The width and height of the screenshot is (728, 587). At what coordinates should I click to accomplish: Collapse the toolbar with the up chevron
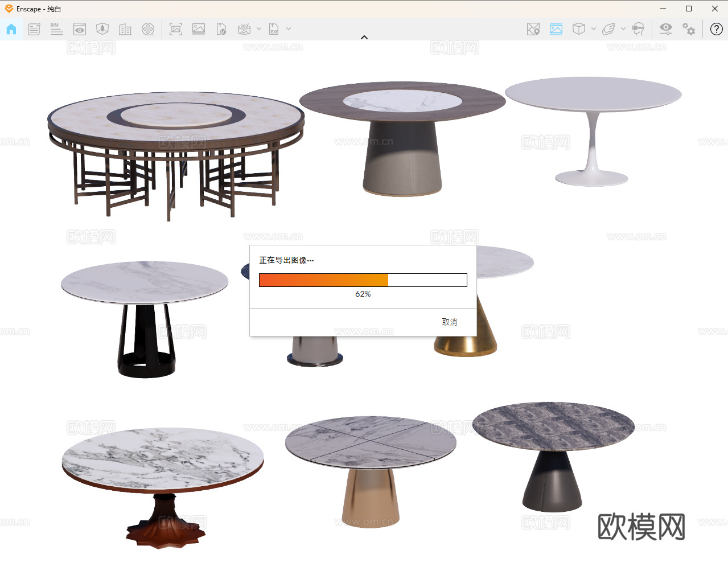coord(364,38)
